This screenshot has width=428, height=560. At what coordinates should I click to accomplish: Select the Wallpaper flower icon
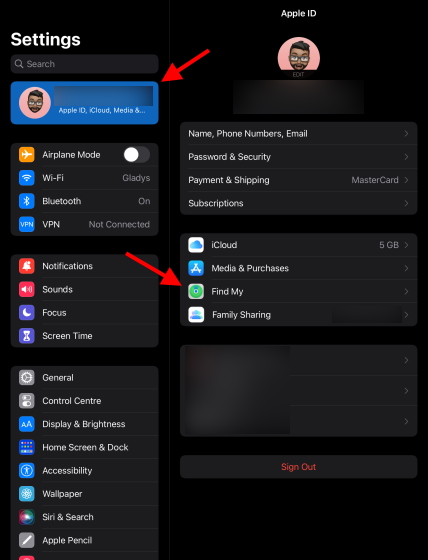(x=27, y=494)
